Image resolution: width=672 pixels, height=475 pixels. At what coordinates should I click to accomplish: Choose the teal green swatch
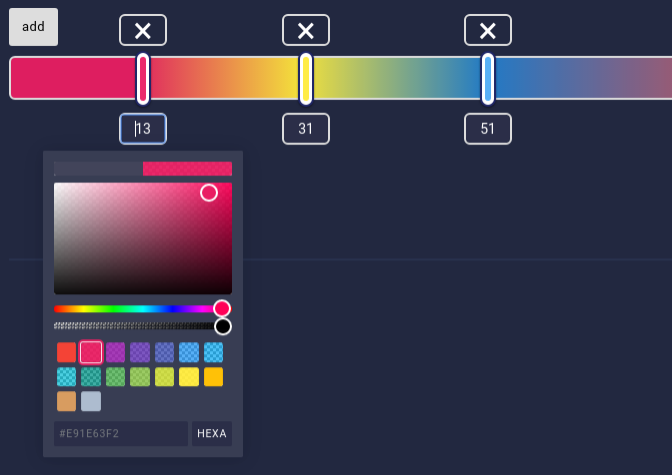coord(91,377)
